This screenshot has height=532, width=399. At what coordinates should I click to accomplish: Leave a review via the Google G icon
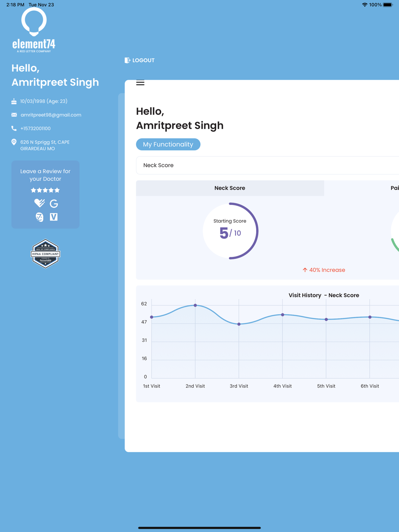(54, 203)
